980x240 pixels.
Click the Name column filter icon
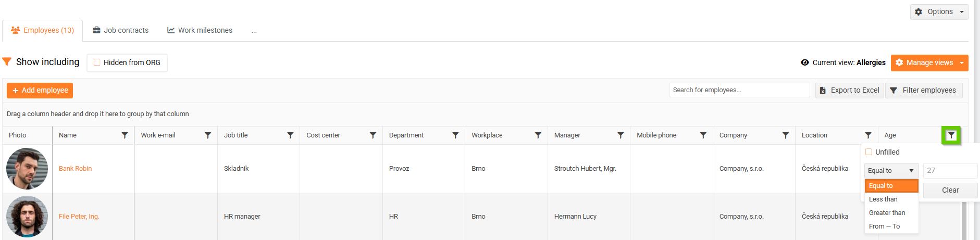pyautogui.click(x=125, y=135)
